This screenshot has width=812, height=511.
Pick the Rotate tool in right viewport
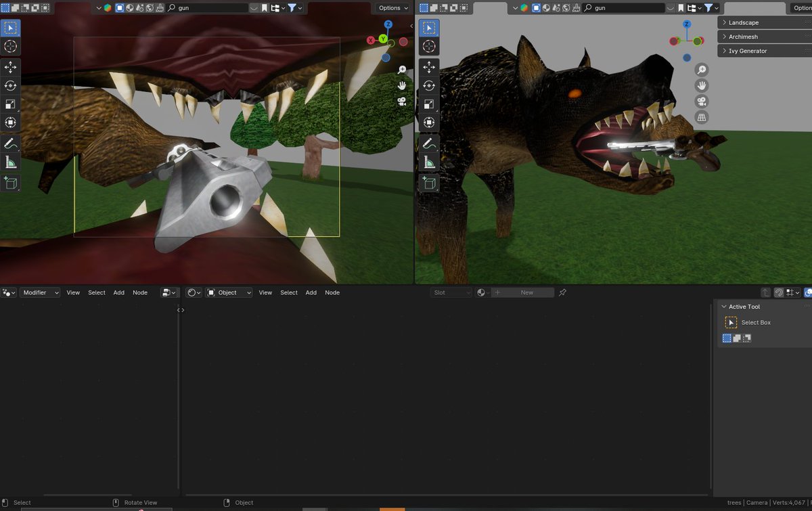coord(428,86)
